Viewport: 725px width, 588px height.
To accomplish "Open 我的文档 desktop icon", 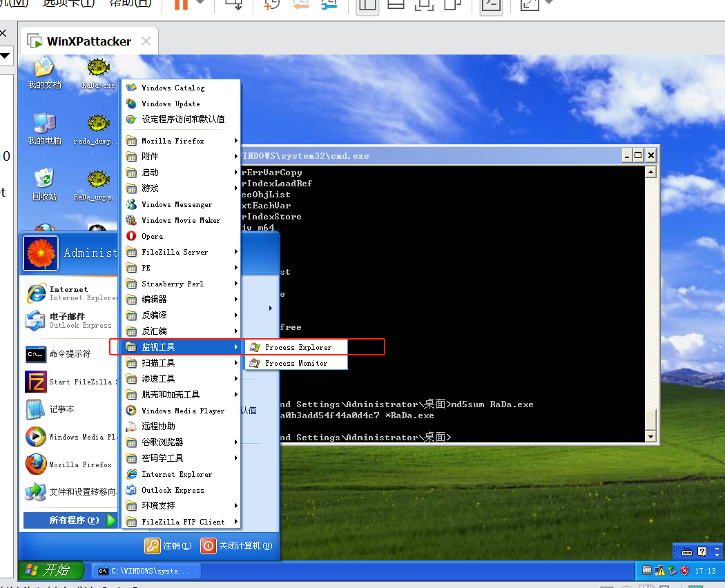I will (x=44, y=73).
